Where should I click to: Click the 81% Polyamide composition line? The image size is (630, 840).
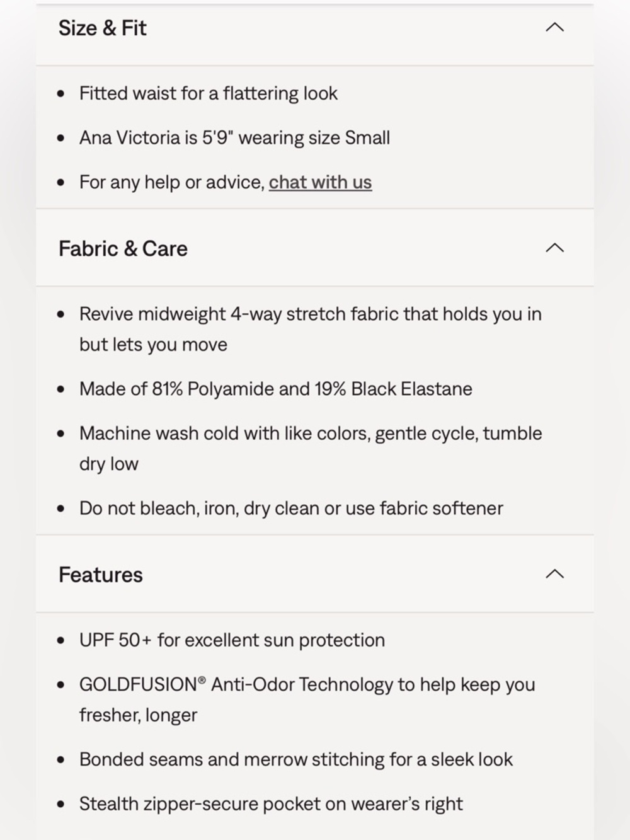tap(275, 389)
